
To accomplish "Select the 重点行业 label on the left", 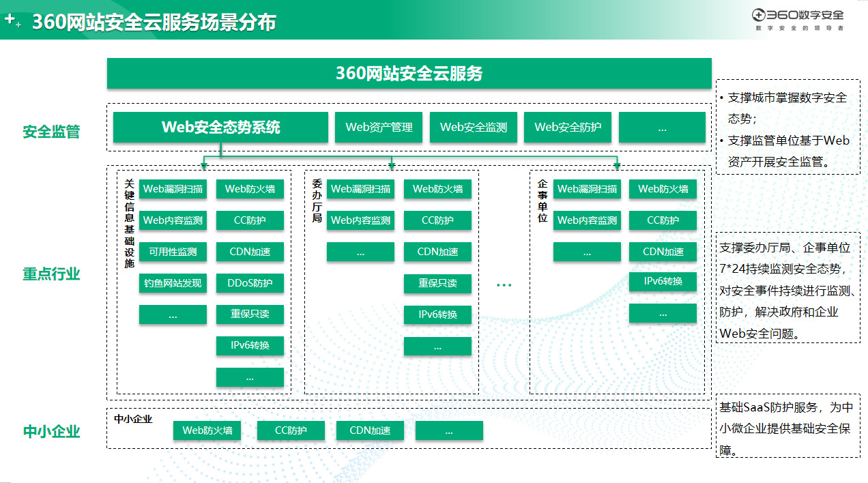I will pyautogui.click(x=51, y=274).
